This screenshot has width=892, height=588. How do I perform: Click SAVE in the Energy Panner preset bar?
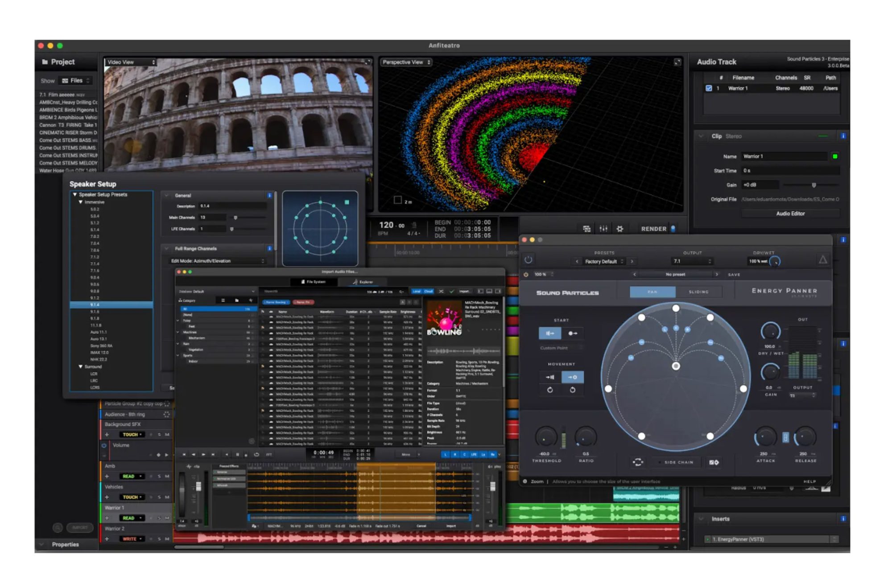(x=734, y=275)
